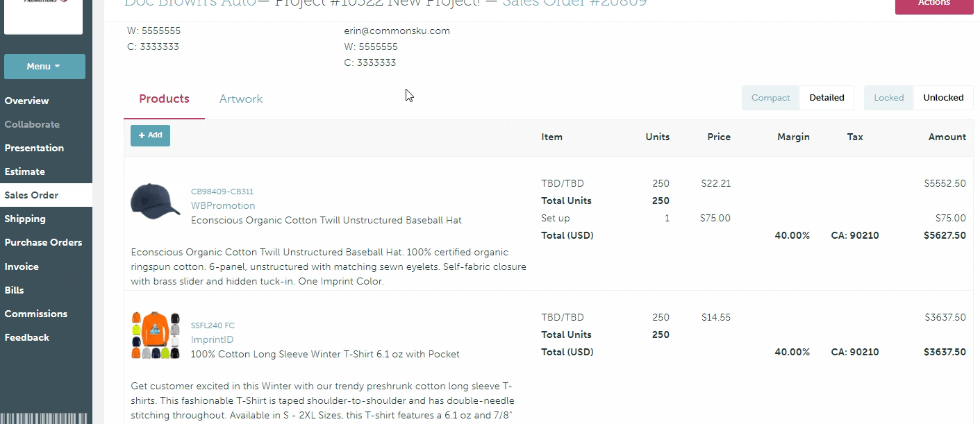Image resolution: width=980 pixels, height=424 pixels.
Task: Switch to Compact view
Action: 771,98
